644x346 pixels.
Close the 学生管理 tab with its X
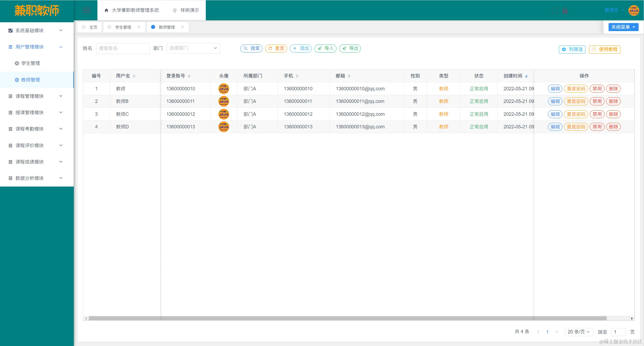pyautogui.click(x=139, y=27)
